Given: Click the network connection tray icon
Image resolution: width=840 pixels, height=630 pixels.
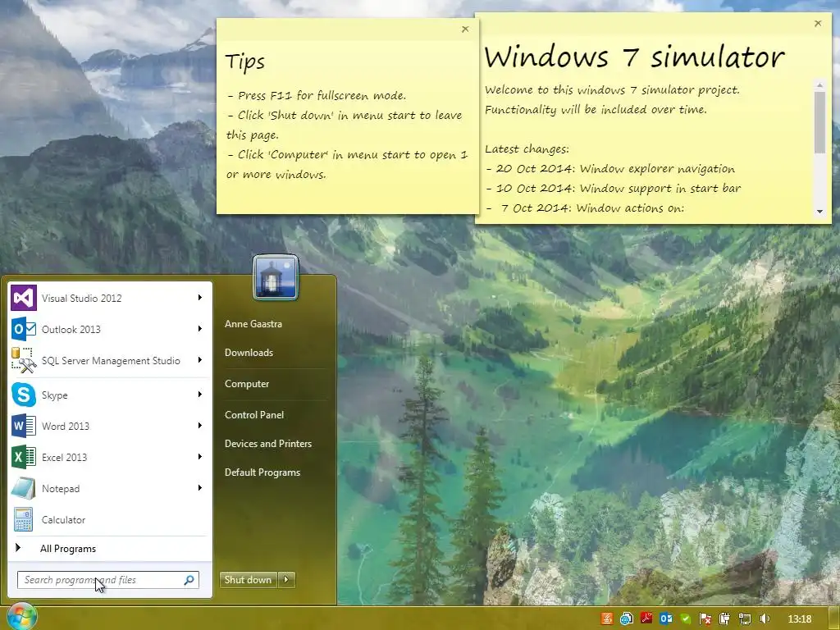Looking at the screenshot, I should (x=745, y=619).
